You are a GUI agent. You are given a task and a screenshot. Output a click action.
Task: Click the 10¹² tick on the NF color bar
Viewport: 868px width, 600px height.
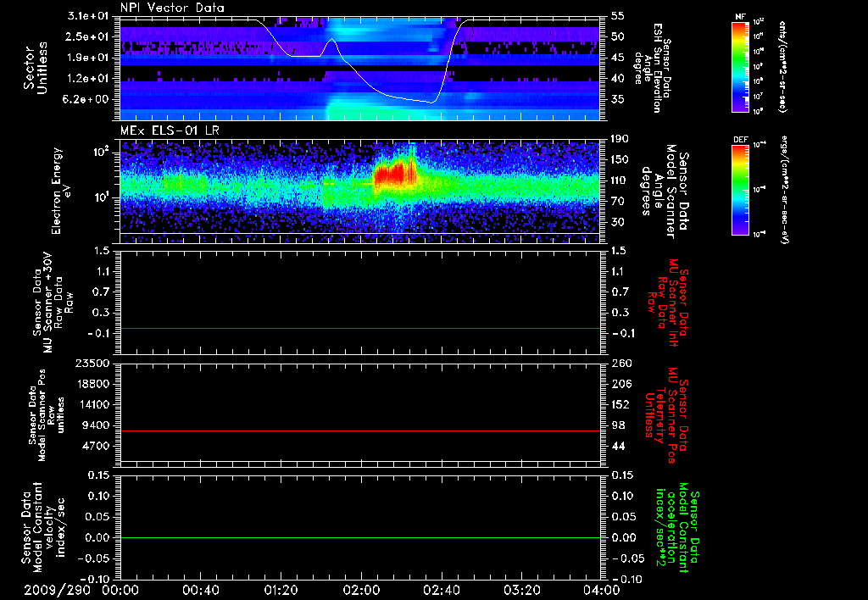[x=759, y=22]
